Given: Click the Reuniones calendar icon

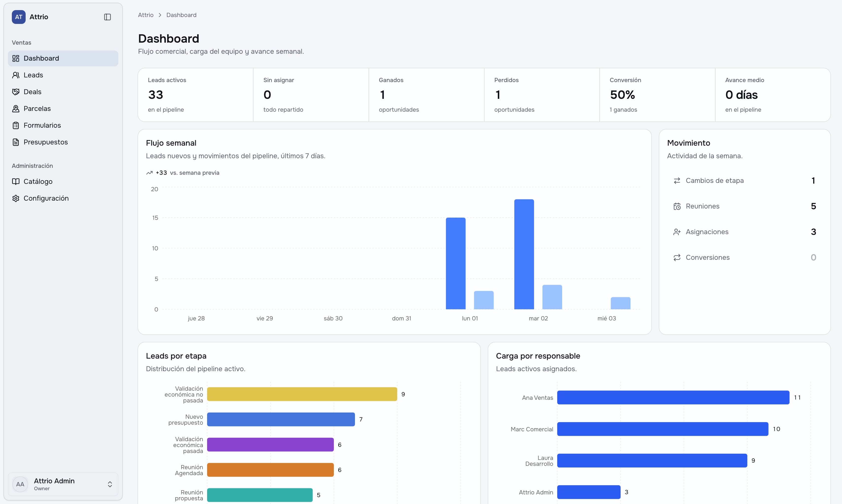Looking at the screenshot, I should 677,206.
